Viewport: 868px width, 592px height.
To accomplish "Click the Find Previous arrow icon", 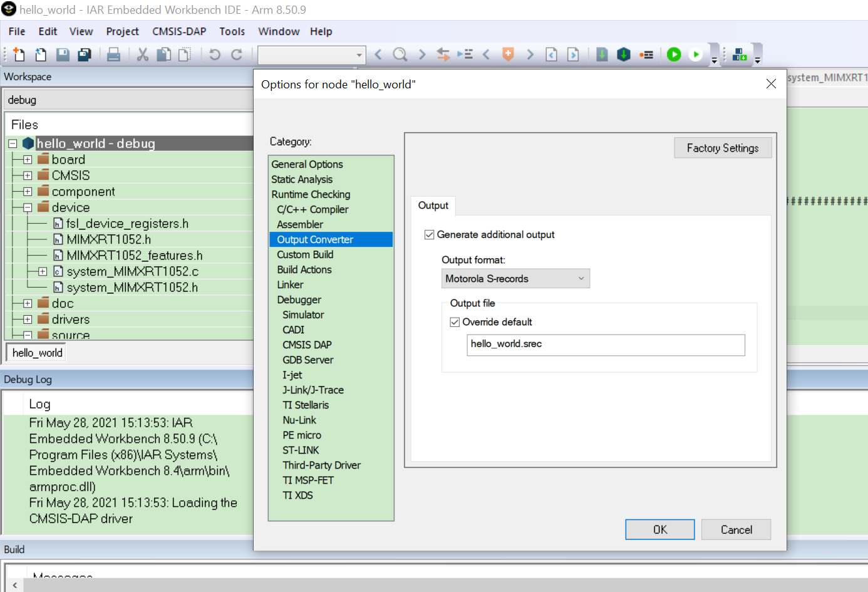I will tap(378, 55).
